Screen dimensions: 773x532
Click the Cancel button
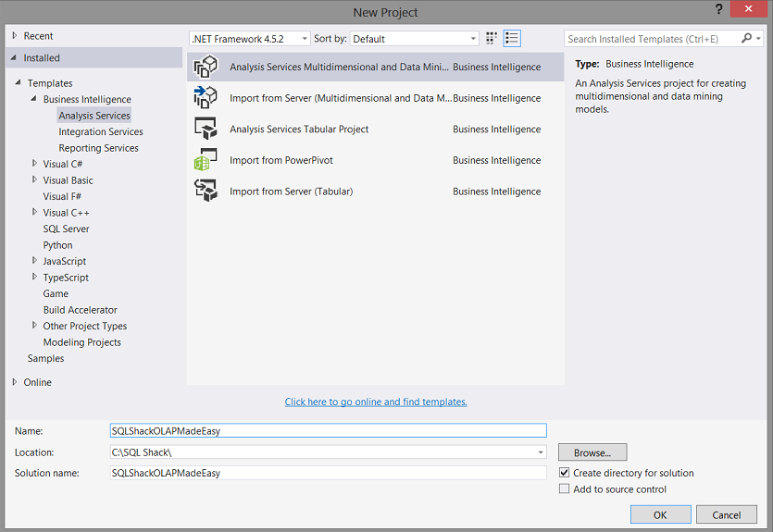[726, 514]
